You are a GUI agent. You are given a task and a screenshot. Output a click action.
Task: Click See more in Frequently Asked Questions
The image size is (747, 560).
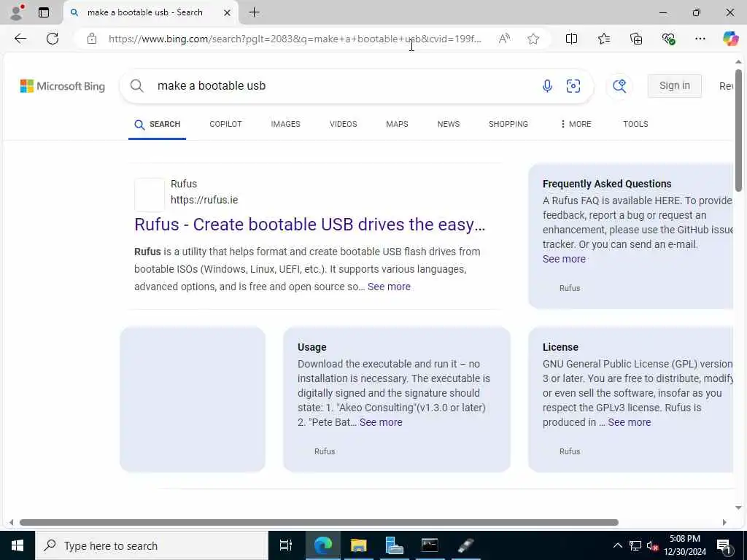point(564,259)
